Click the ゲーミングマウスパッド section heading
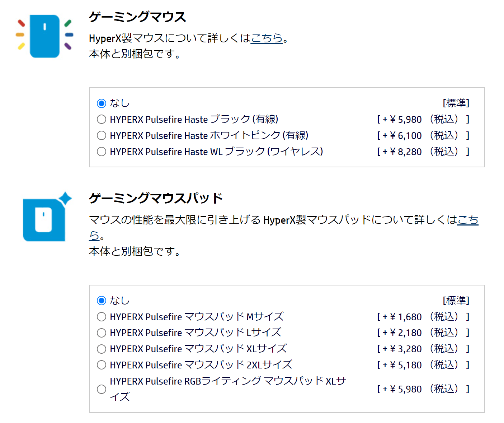This screenshot has height=423, width=504. tap(156, 198)
